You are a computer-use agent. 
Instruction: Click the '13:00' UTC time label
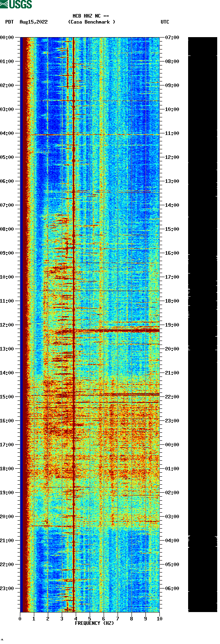172,181
